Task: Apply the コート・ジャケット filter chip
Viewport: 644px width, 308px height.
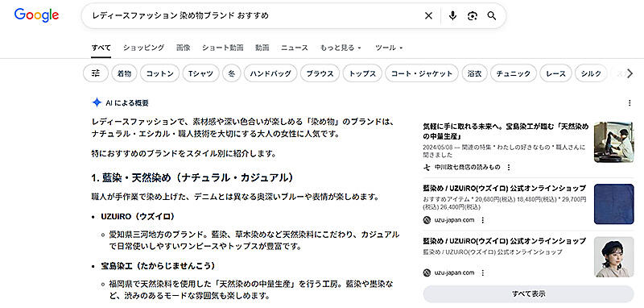Action: 422,73
